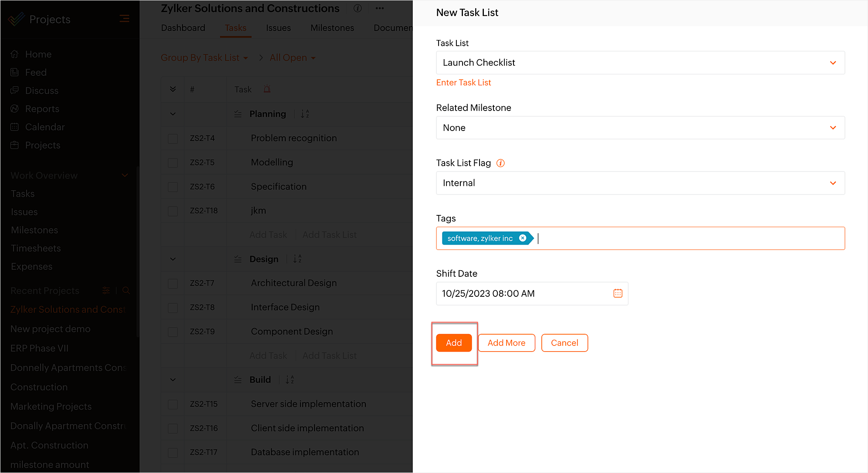Click the calendar icon in Shift Date

[x=618, y=293]
